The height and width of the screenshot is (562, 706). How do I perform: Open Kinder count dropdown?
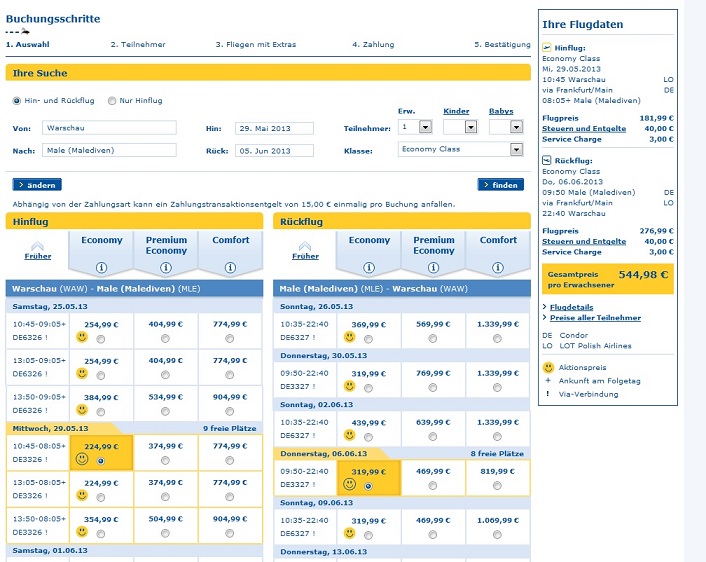coord(471,127)
